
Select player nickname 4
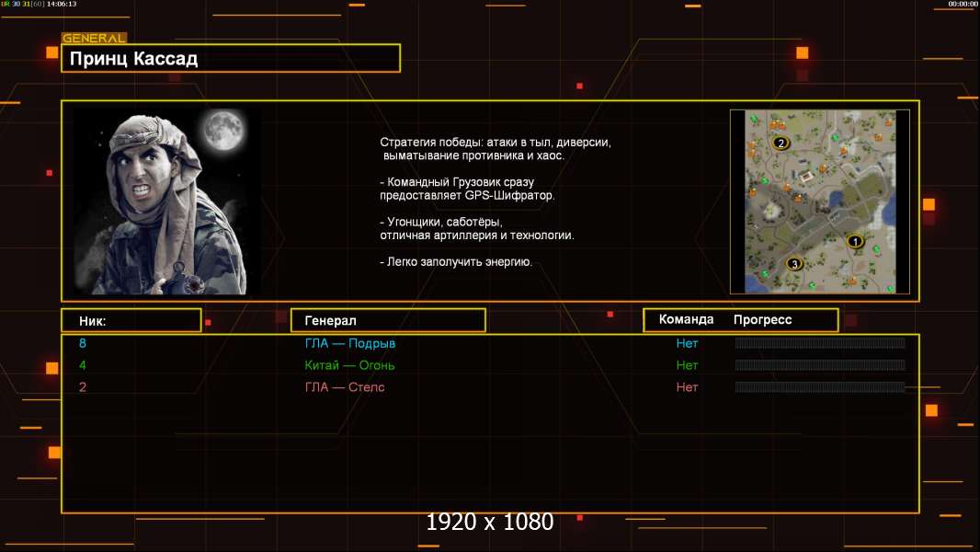click(83, 365)
